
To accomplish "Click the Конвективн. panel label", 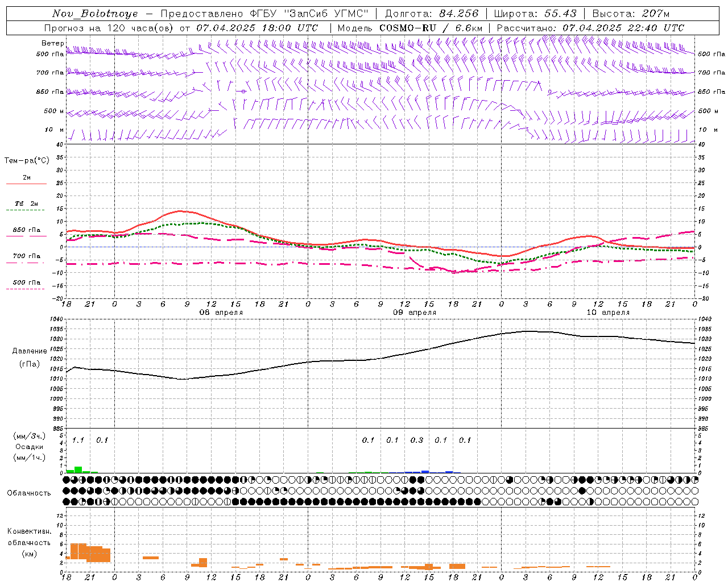I will [x=29, y=531].
